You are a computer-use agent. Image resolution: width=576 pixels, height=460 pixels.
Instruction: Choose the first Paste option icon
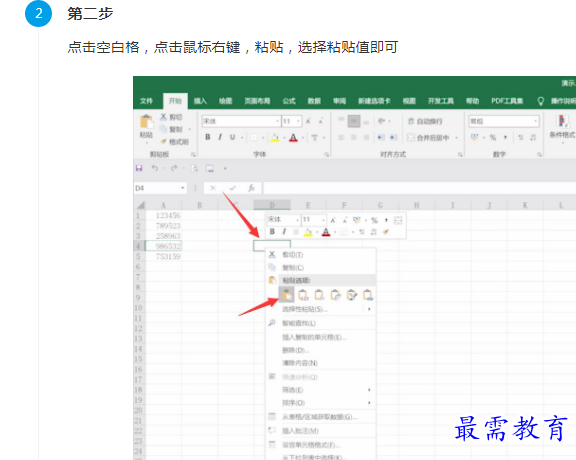coord(287,295)
